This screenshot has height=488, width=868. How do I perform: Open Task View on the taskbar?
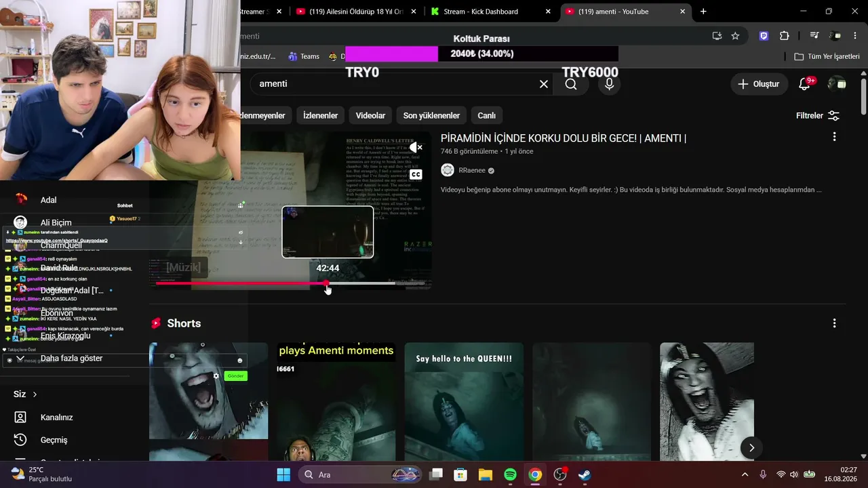436,474
